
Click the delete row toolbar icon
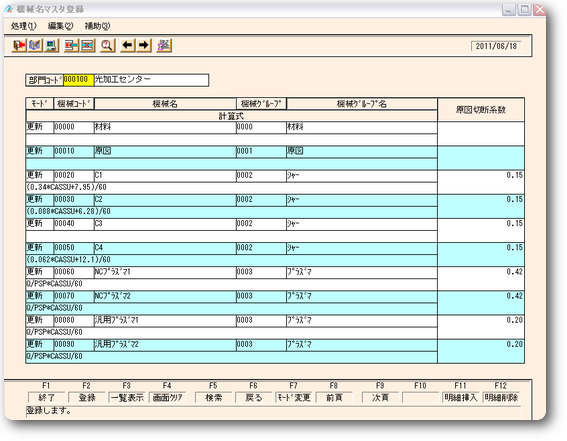[88, 45]
